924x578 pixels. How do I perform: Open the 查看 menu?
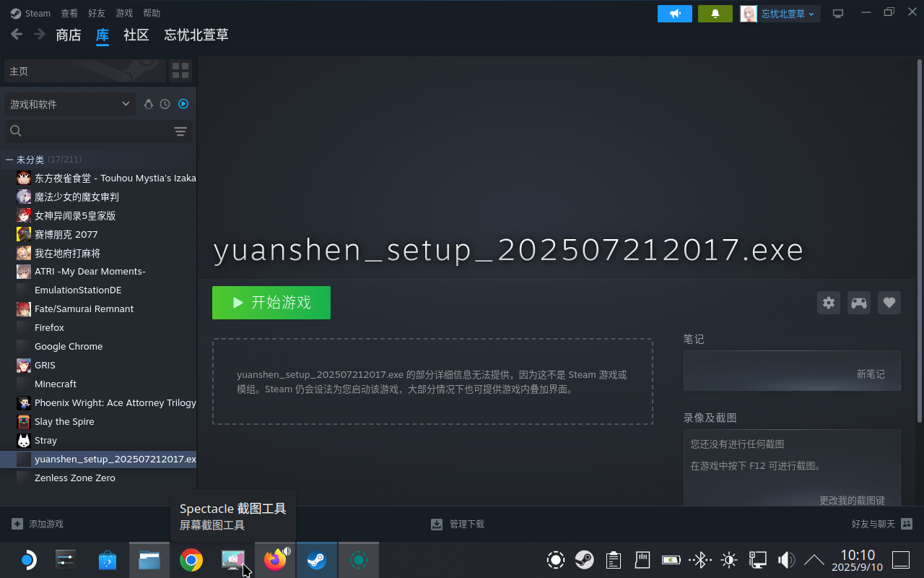[69, 13]
